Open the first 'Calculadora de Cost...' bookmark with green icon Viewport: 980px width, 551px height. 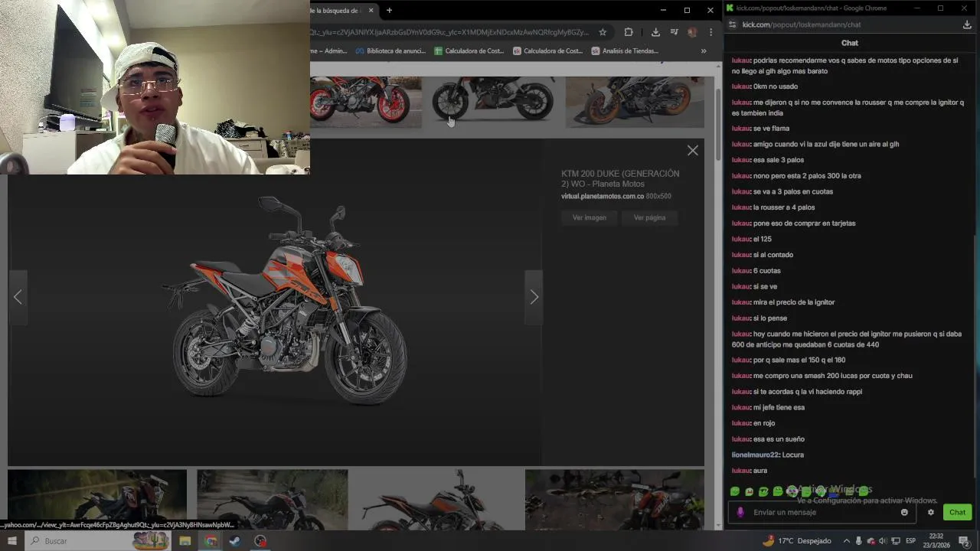(x=469, y=51)
